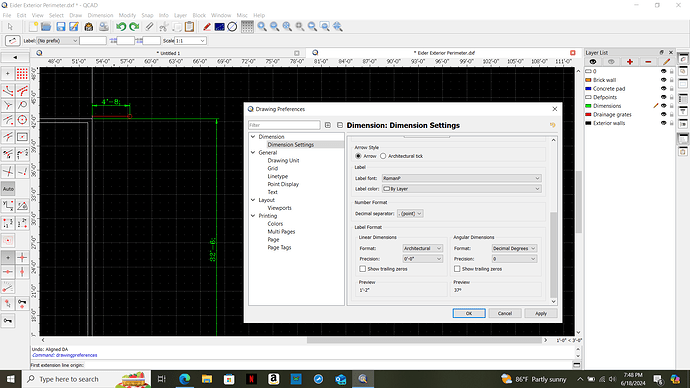Open the Linear Dimensions Precision dropdown
Screen dimensions: 690x388
[x=422, y=259]
